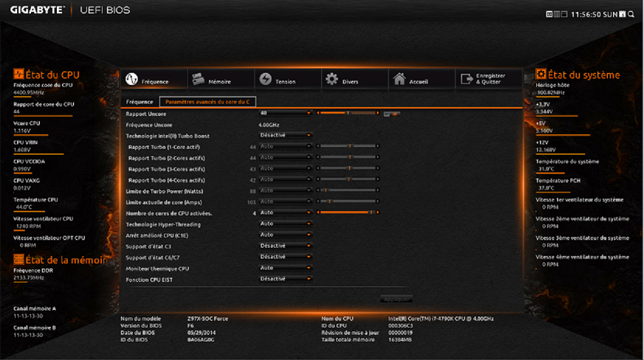Image resolution: width=644 pixels, height=360 pixels.
Task: Select the first layout view icon
Action: point(549,14)
